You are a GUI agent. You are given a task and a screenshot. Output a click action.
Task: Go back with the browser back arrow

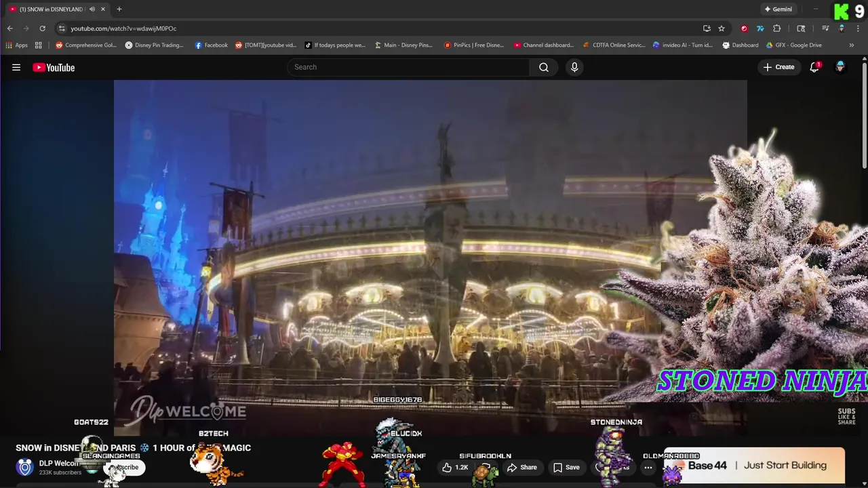(x=9, y=28)
